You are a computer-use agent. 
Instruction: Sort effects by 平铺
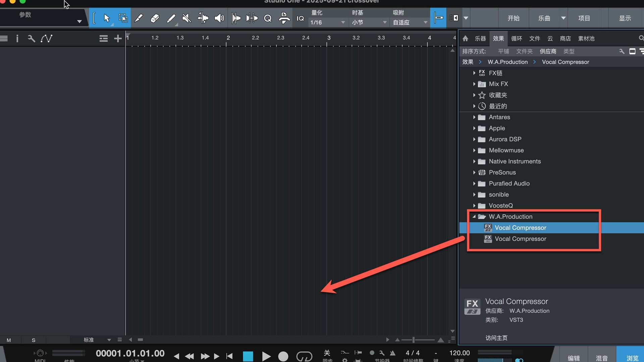click(x=503, y=51)
